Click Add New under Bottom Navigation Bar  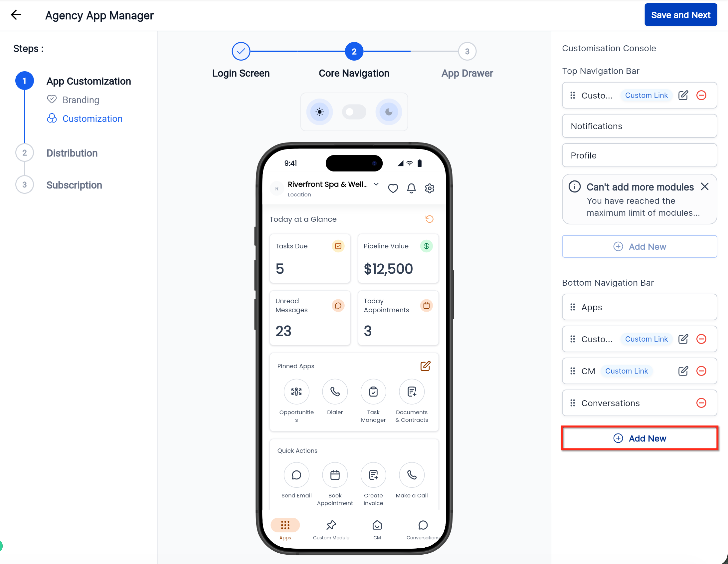click(x=639, y=438)
